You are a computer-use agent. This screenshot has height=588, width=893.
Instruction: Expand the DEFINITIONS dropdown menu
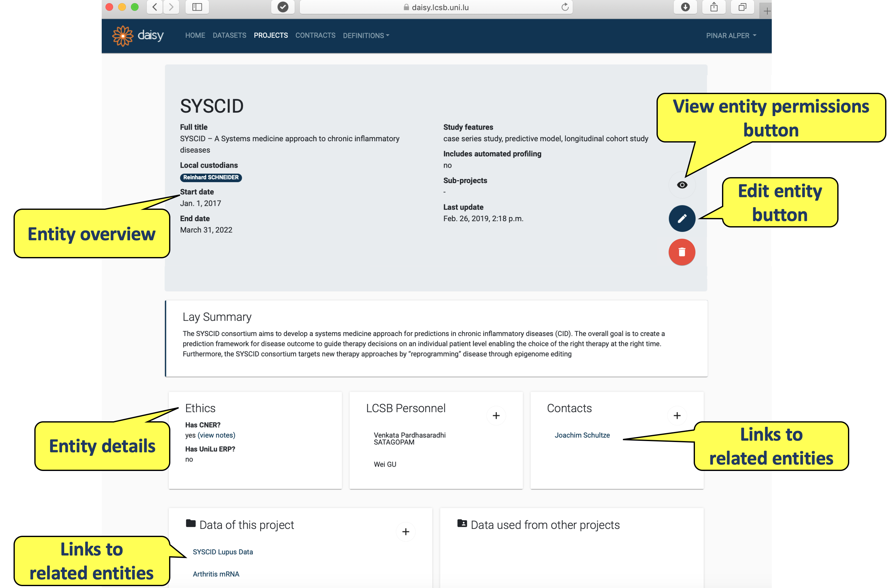366,36
